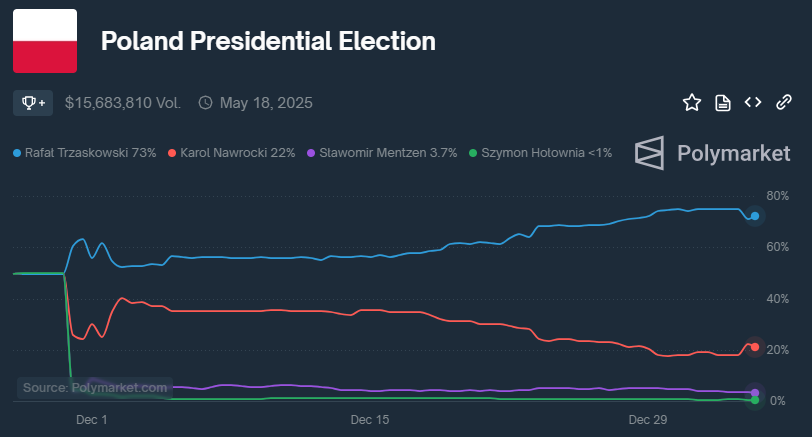
Task: Click the red endpoint marker on the chart
Action: tap(755, 347)
